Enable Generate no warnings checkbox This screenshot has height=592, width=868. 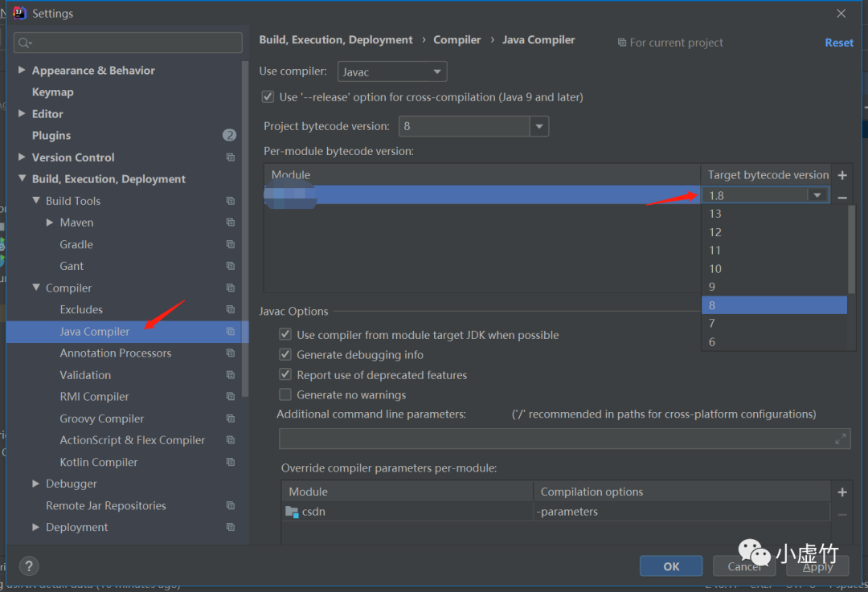[285, 395]
